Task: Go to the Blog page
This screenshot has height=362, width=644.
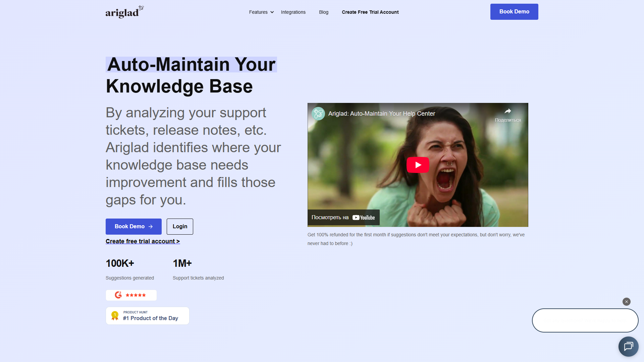Action: point(323,12)
